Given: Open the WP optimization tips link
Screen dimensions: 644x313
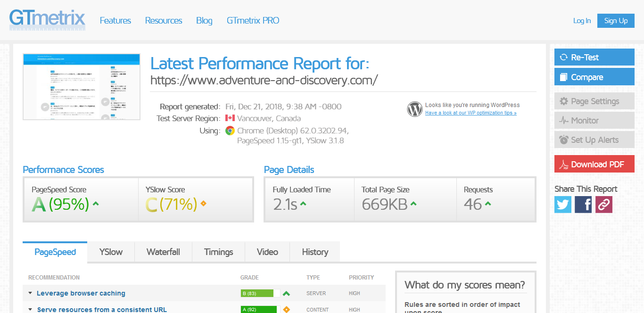Looking at the screenshot, I should coord(471,113).
